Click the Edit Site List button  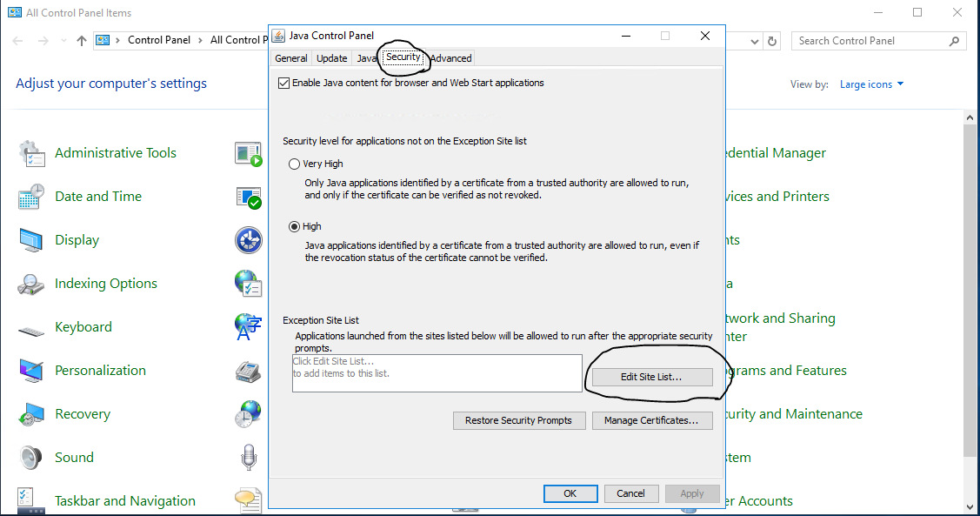tap(652, 377)
